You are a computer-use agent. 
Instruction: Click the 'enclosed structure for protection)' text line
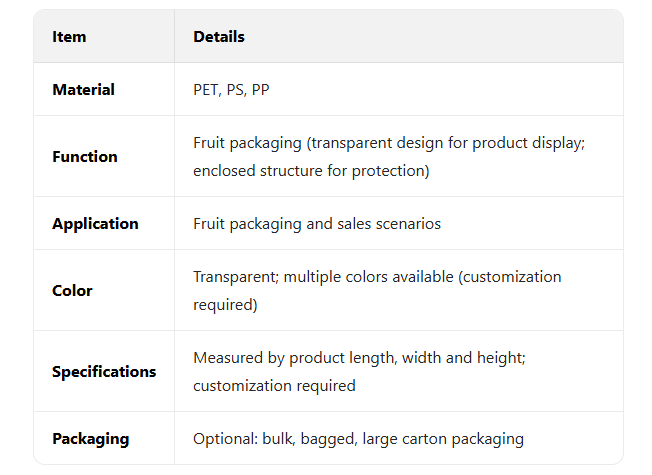coord(311,171)
